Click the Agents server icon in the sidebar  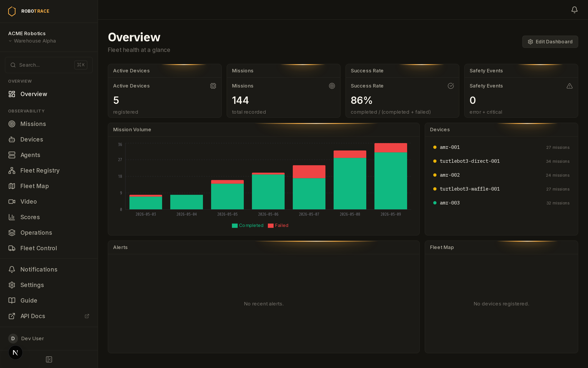(12, 155)
